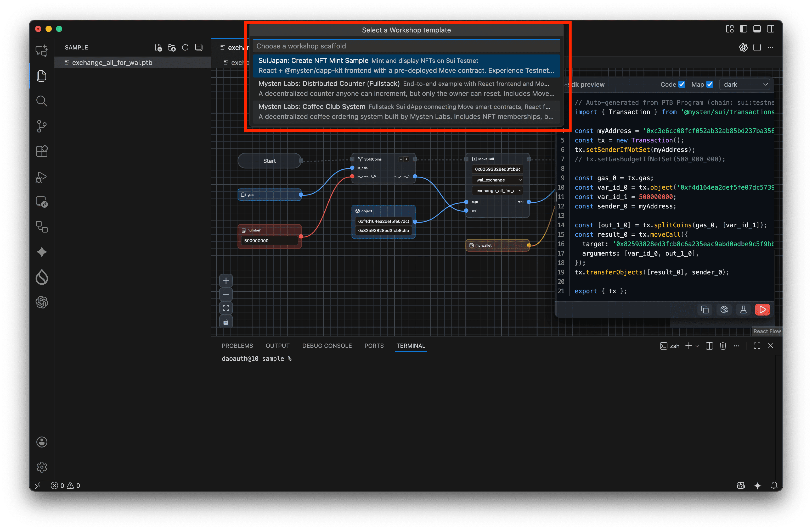Uncheck the Map checkbox
This screenshot has width=812, height=530.
click(x=709, y=84)
